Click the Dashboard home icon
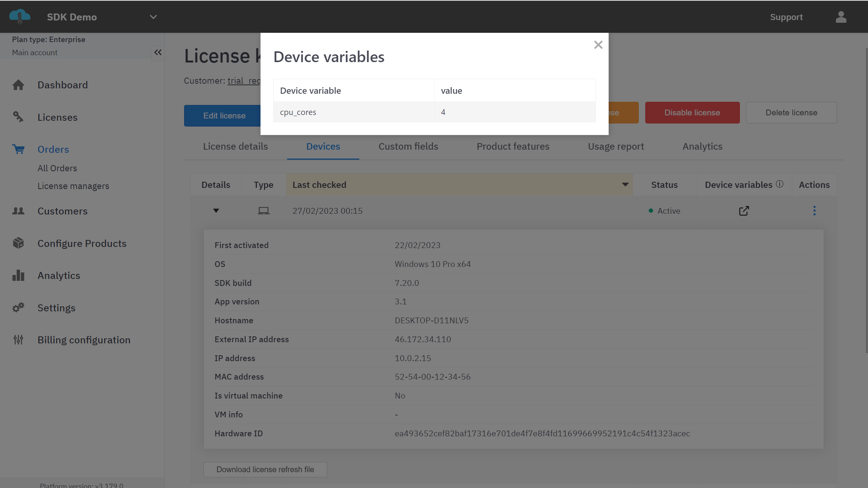This screenshot has height=488, width=868. pyautogui.click(x=18, y=85)
